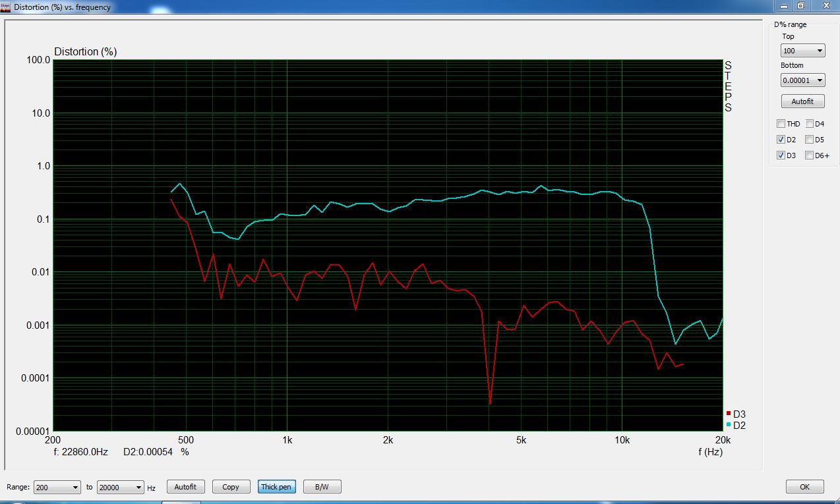840x504 pixels.
Task: Open the Bottom D% range dropdown
Action: [802, 80]
